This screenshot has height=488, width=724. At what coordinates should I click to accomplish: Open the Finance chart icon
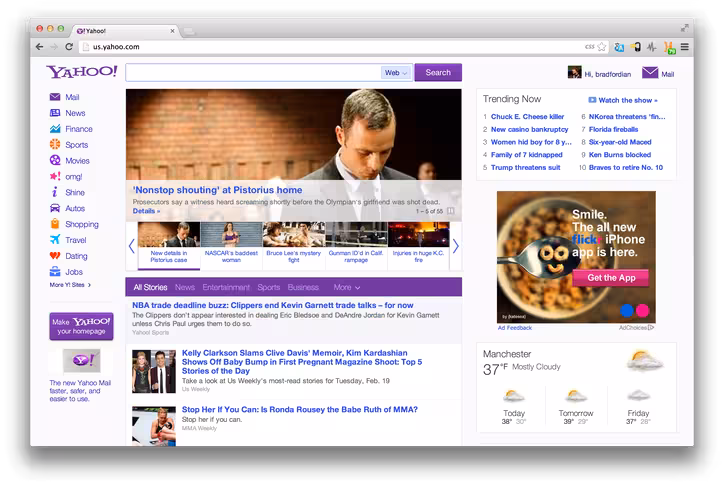(x=55, y=129)
